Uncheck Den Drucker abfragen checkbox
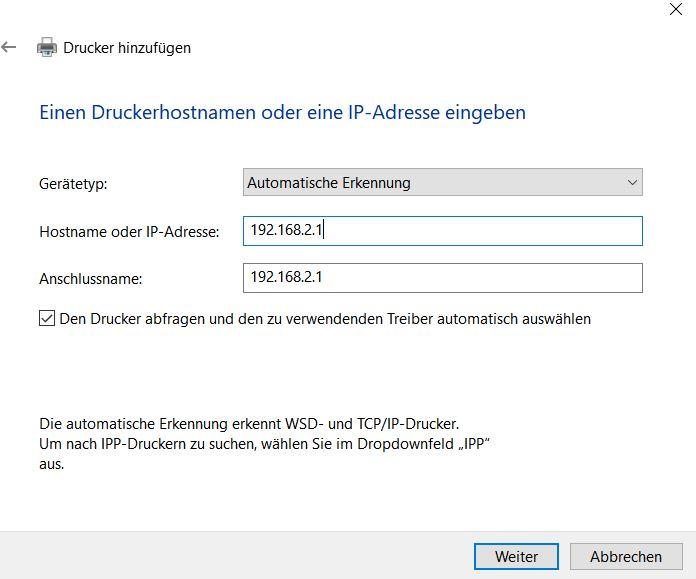Screen dimensions: 696x579 pyautogui.click(x=47, y=318)
